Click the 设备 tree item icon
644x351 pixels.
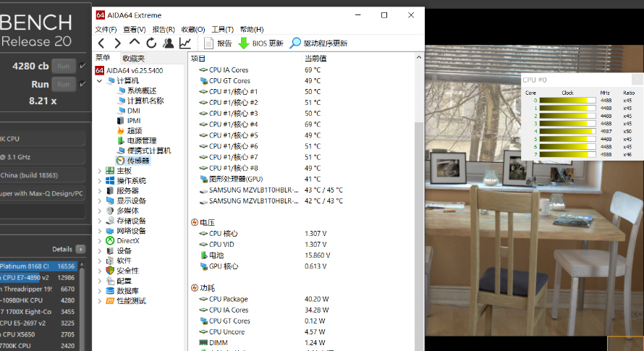[110, 250]
